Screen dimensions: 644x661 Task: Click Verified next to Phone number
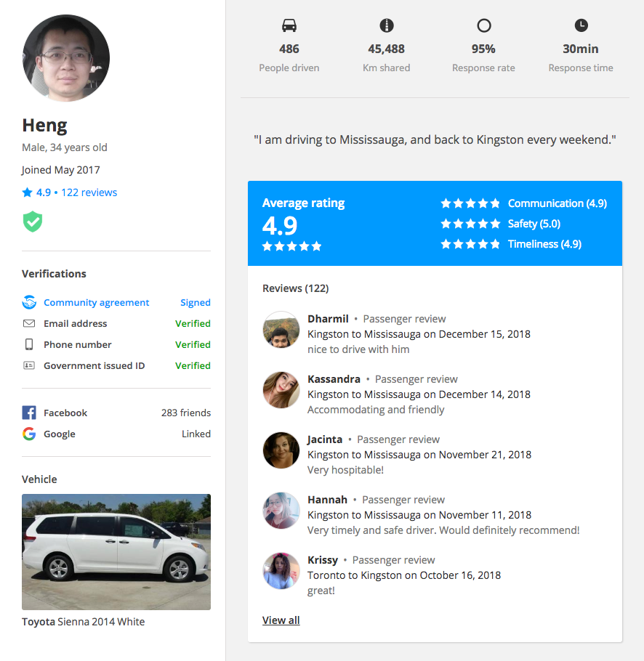click(193, 344)
